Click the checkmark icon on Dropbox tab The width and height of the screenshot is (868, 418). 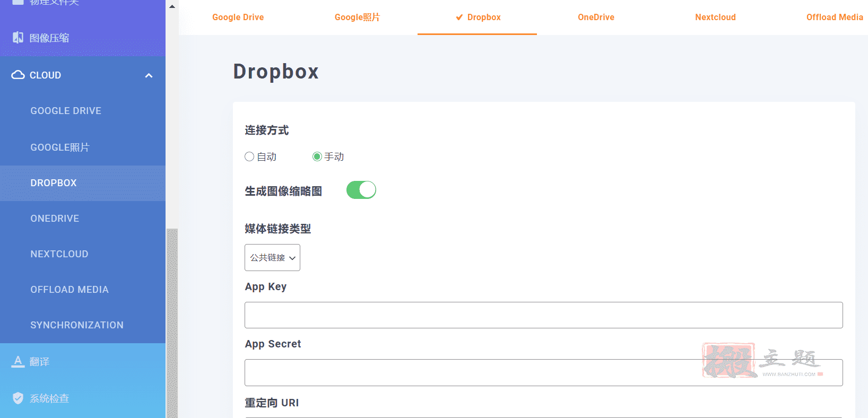[x=459, y=18]
